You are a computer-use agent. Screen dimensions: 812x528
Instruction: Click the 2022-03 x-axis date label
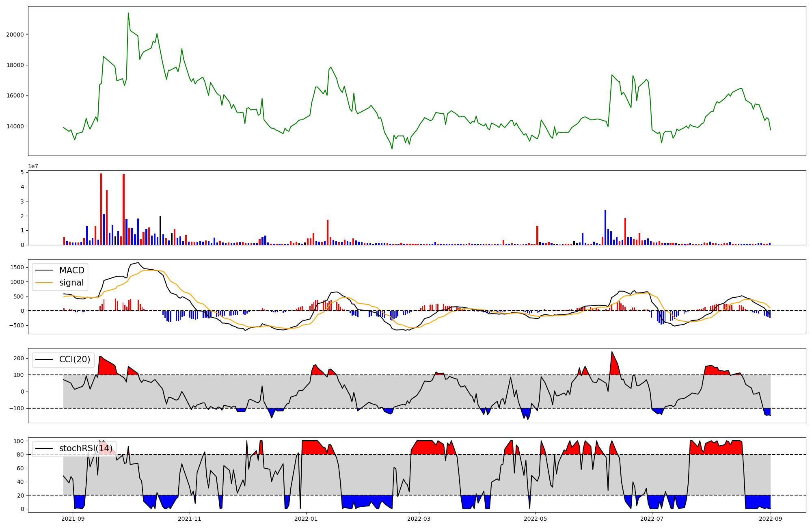[419, 519]
